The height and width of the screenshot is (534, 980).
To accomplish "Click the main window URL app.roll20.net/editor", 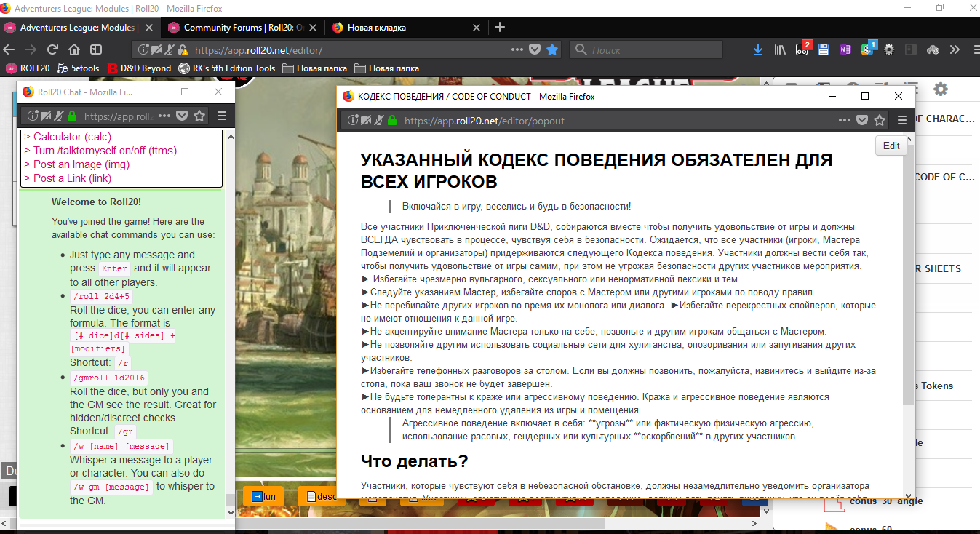I will tap(259, 50).
